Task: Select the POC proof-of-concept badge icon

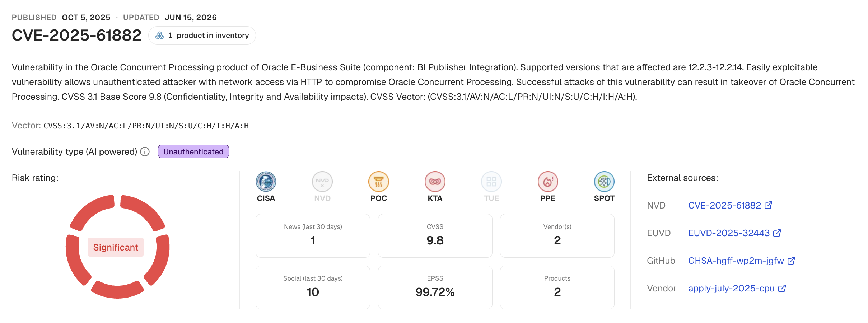Action: pyautogui.click(x=379, y=182)
